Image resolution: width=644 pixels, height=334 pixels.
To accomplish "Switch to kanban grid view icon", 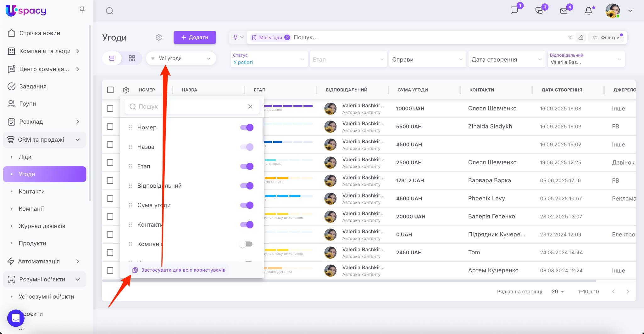I will 132,59.
